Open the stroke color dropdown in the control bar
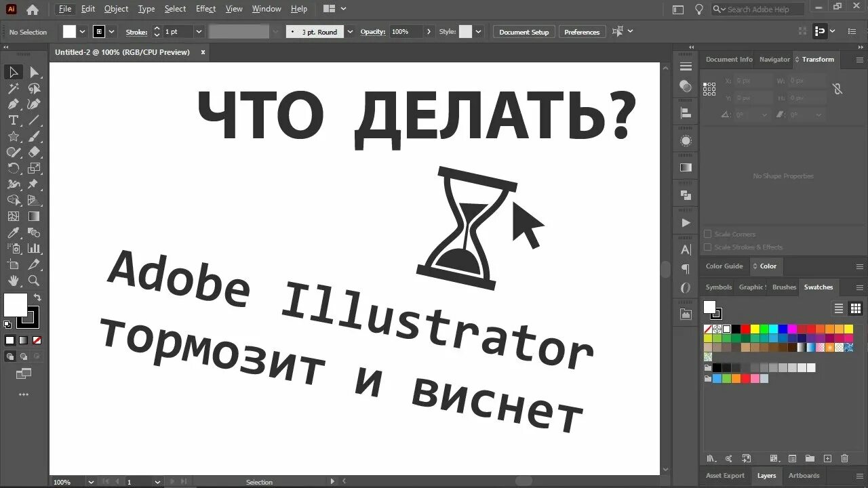Screen dimensions: 868x488 (112, 32)
